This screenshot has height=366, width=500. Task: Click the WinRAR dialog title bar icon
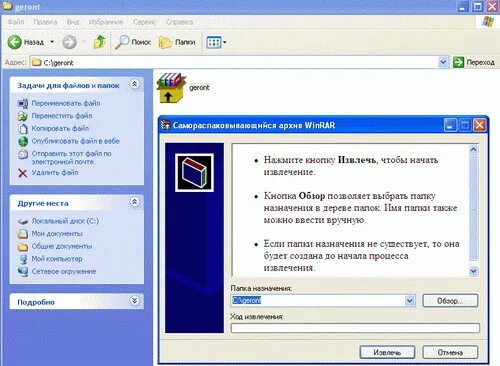pyautogui.click(x=165, y=125)
